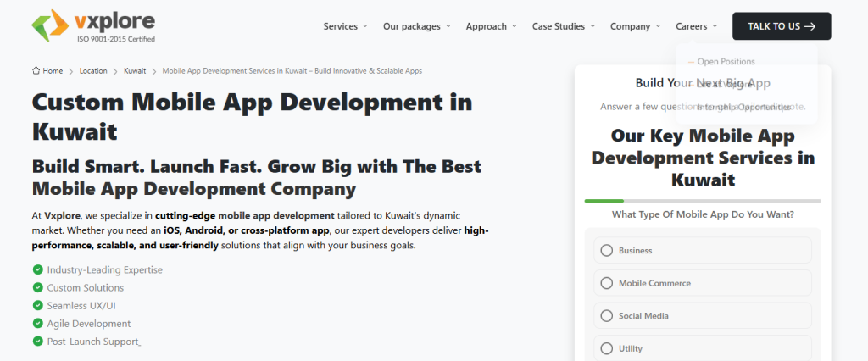Open the Services menu

tap(341, 26)
